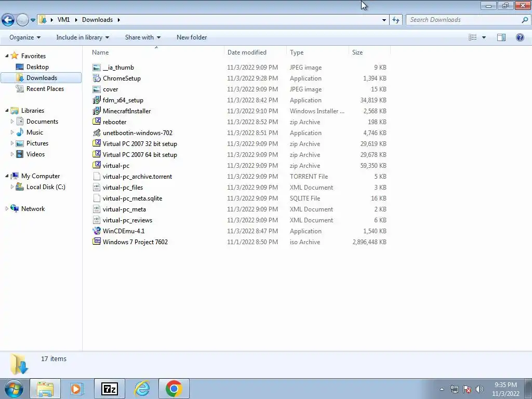
Task: Open the view options dropdown arrow
Action: (484, 37)
